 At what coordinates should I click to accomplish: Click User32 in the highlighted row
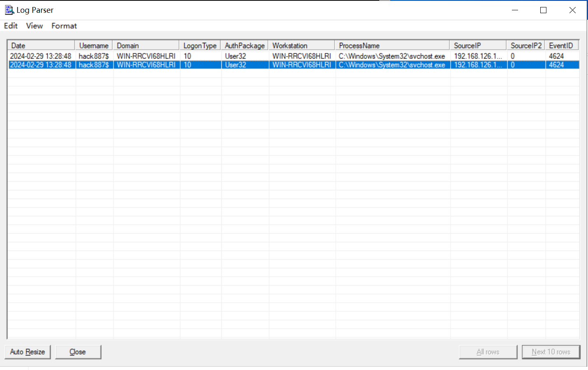[235, 65]
